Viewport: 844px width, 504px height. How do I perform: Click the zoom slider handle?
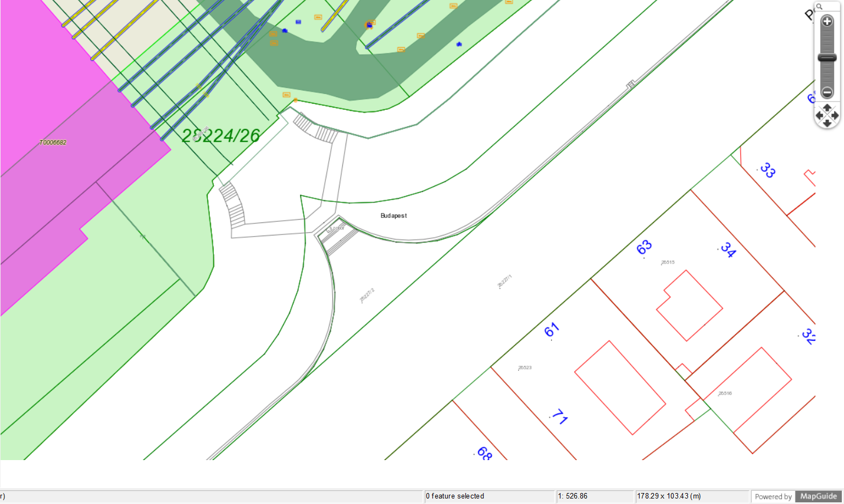[x=827, y=58]
